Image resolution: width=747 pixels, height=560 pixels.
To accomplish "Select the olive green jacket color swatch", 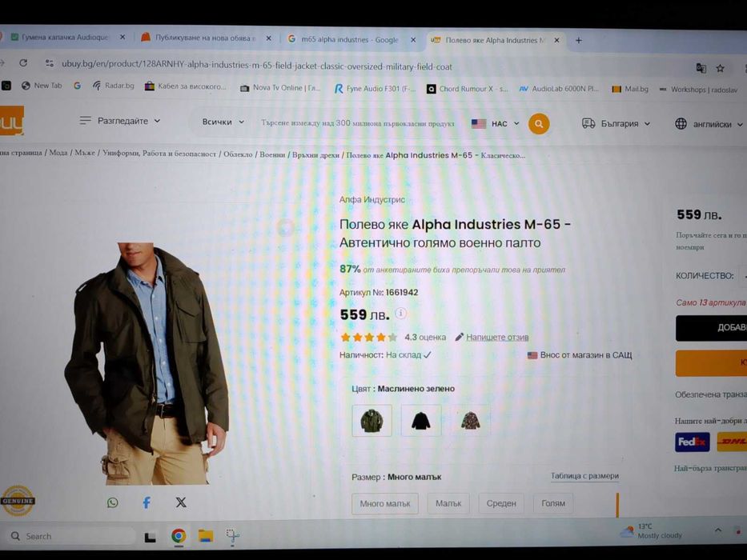I will click(372, 421).
